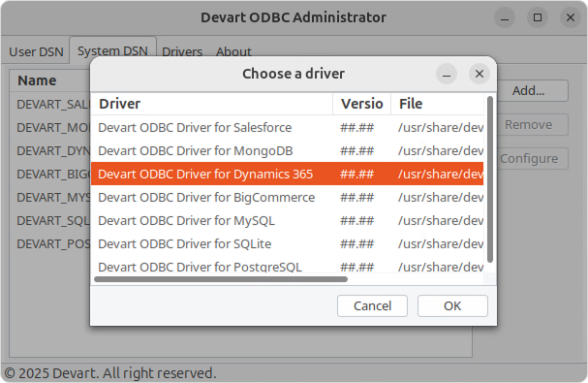Switch to the User DSN tab
The height and width of the screenshot is (383, 588).
click(36, 51)
